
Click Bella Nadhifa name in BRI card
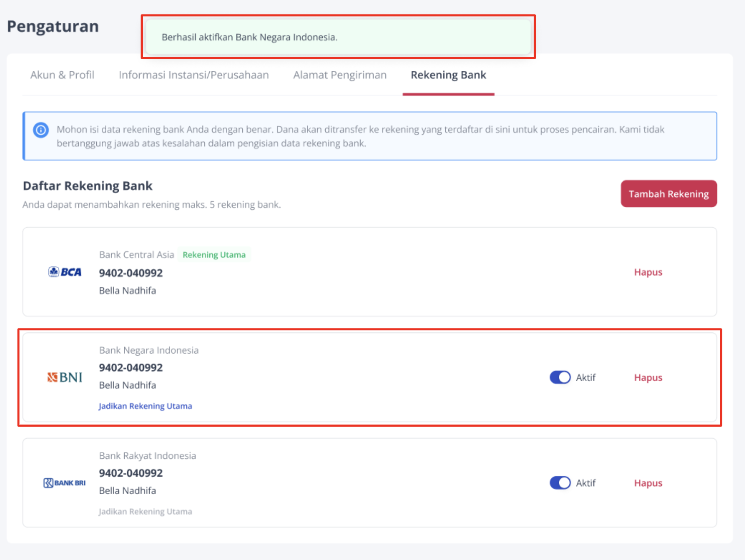pos(127,491)
